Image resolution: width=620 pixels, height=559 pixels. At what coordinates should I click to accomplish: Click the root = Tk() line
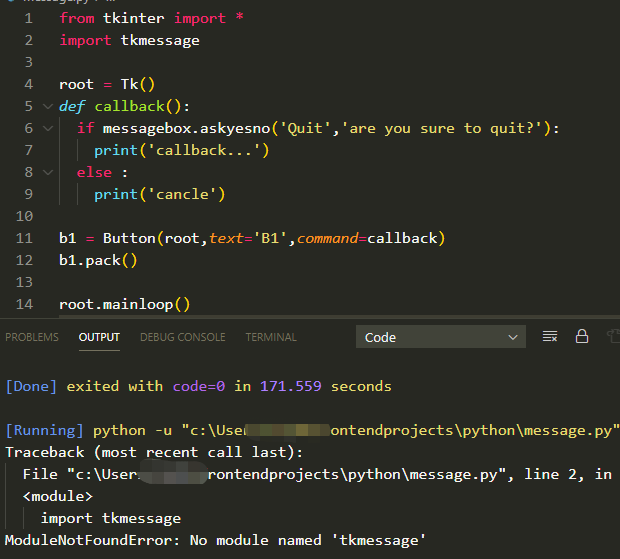click(107, 84)
